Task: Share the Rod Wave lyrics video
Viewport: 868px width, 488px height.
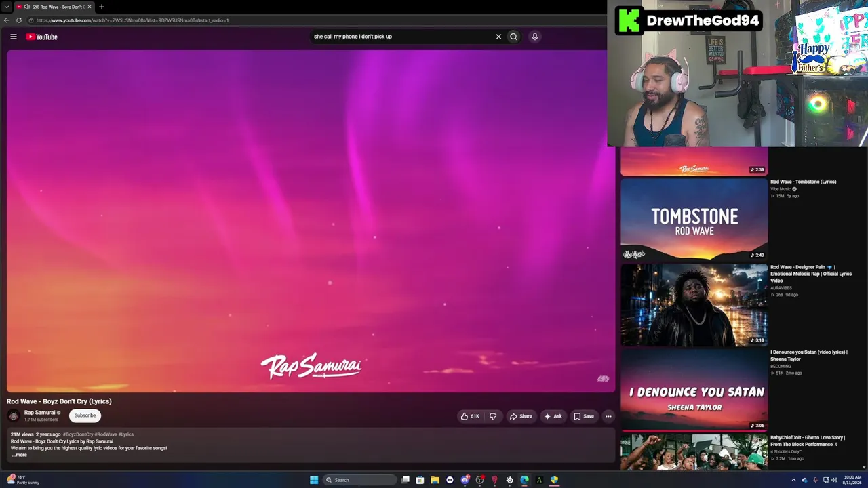Action: click(x=521, y=416)
